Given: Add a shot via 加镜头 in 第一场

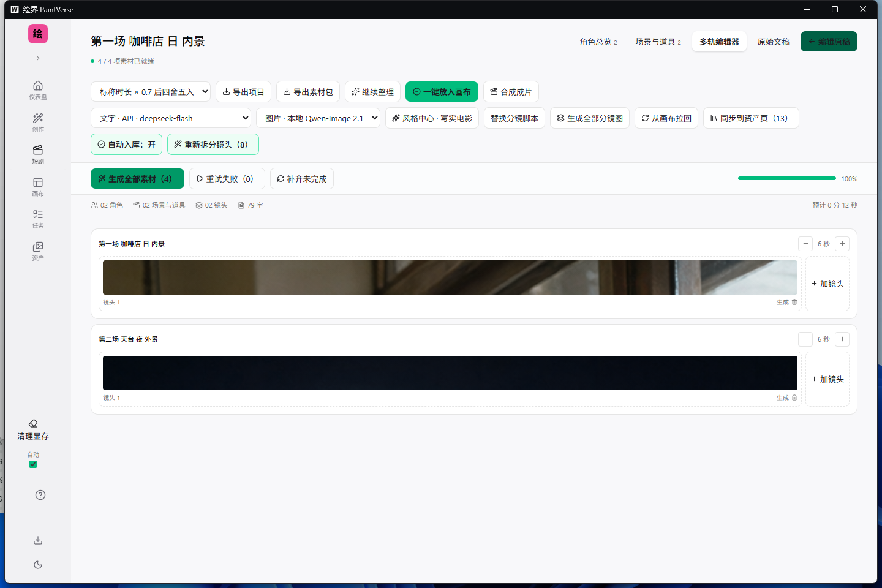Looking at the screenshot, I should 827,284.
